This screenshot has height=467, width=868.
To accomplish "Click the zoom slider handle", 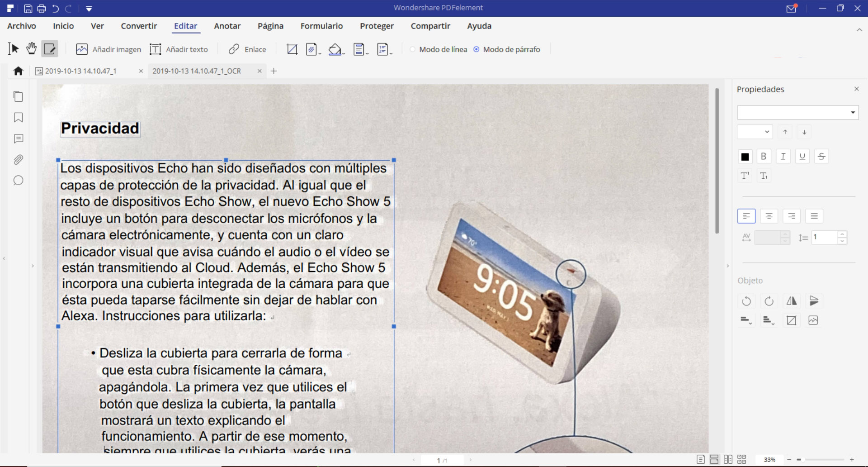I will click(x=799, y=460).
